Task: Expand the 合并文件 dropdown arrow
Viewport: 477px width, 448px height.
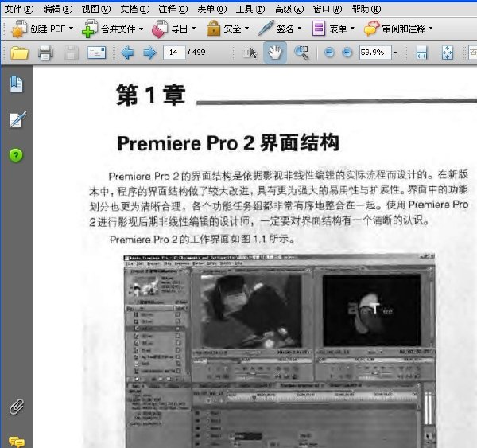Action: (x=142, y=29)
